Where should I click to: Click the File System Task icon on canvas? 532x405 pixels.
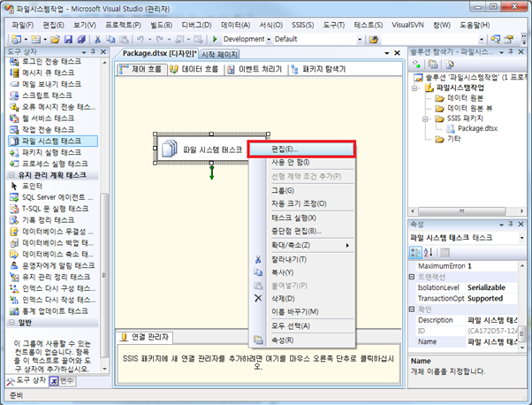click(169, 149)
